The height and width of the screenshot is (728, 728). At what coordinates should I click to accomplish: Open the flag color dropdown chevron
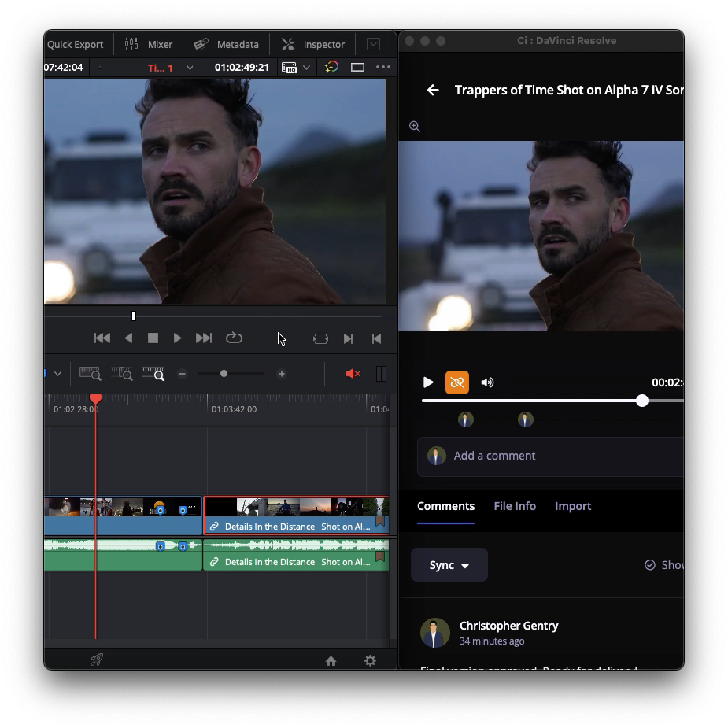[57, 374]
